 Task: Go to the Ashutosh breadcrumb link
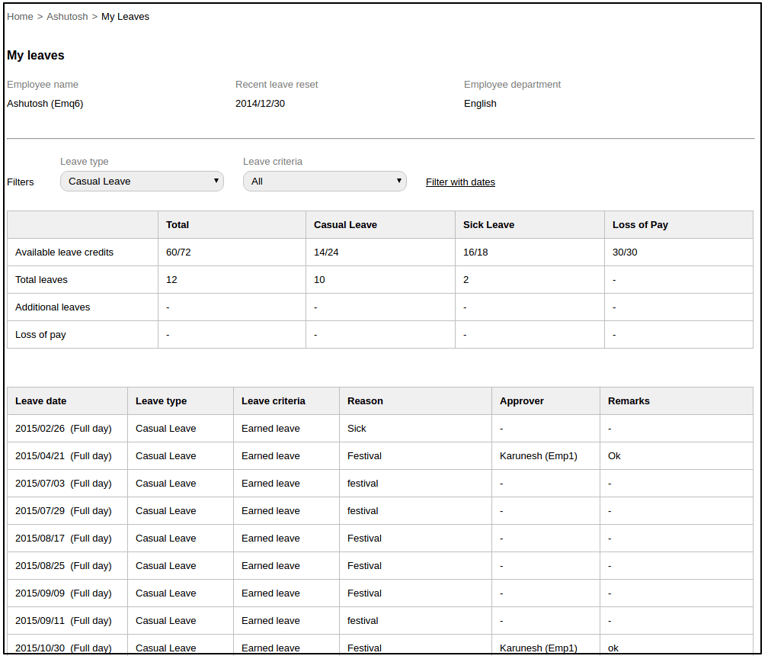coord(67,17)
